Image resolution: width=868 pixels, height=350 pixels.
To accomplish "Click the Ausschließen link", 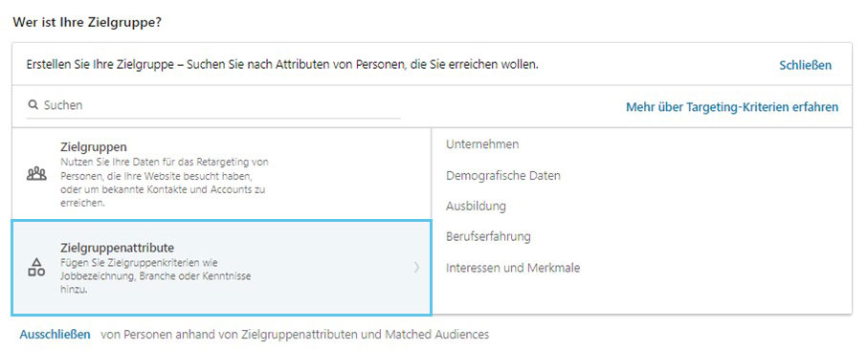I will [56, 335].
